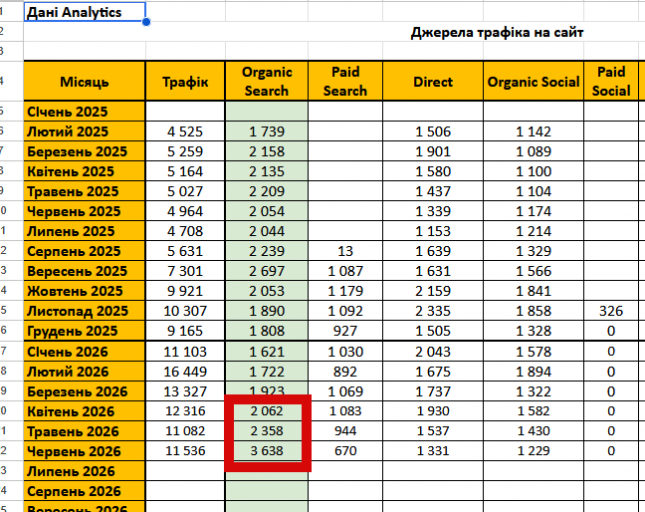Select Organic Search value 2 697
Viewport: 645px width, 512px height.
267,271
